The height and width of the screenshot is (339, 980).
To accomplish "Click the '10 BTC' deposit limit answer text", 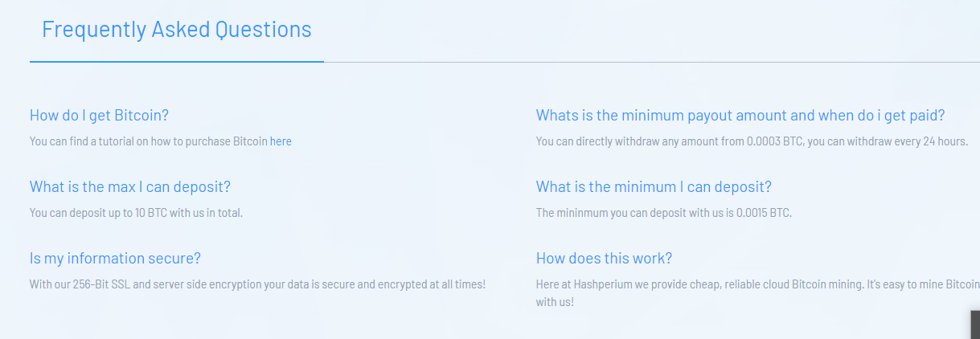I will coord(136,213).
